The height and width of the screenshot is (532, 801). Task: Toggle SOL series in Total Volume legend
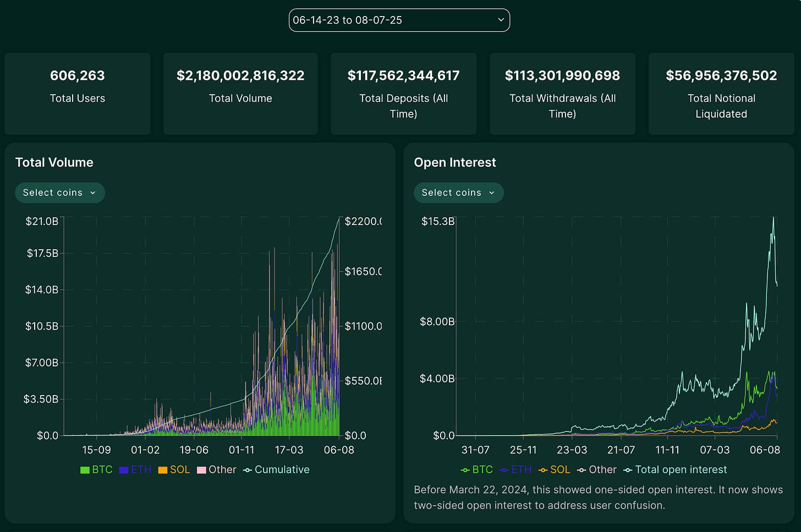174,470
